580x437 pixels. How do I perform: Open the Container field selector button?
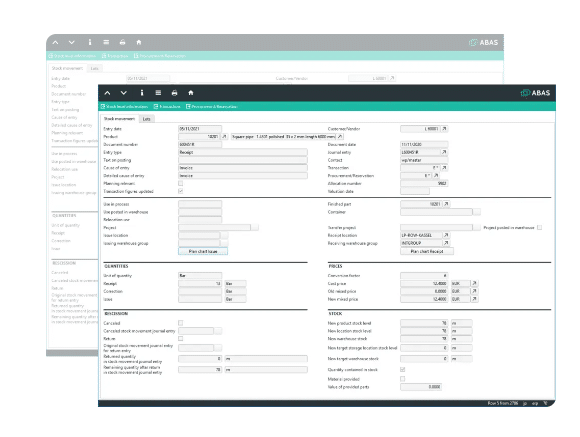click(477, 212)
